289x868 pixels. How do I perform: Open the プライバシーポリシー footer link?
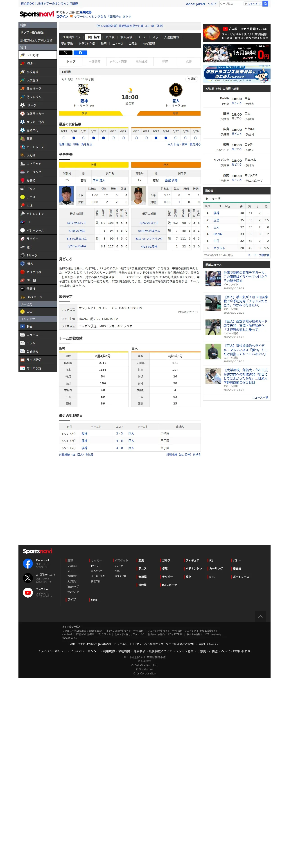52,651
